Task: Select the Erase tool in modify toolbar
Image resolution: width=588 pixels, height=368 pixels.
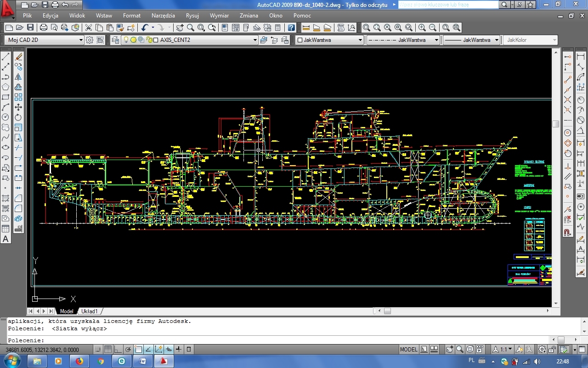Action: (x=18, y=57)
